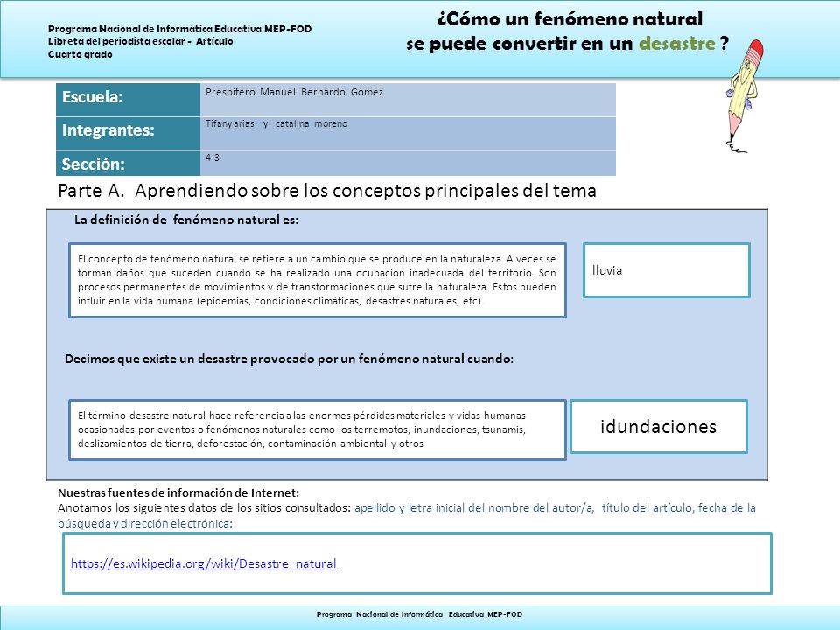Select the box labeled idundaciones

click(658, 426)
